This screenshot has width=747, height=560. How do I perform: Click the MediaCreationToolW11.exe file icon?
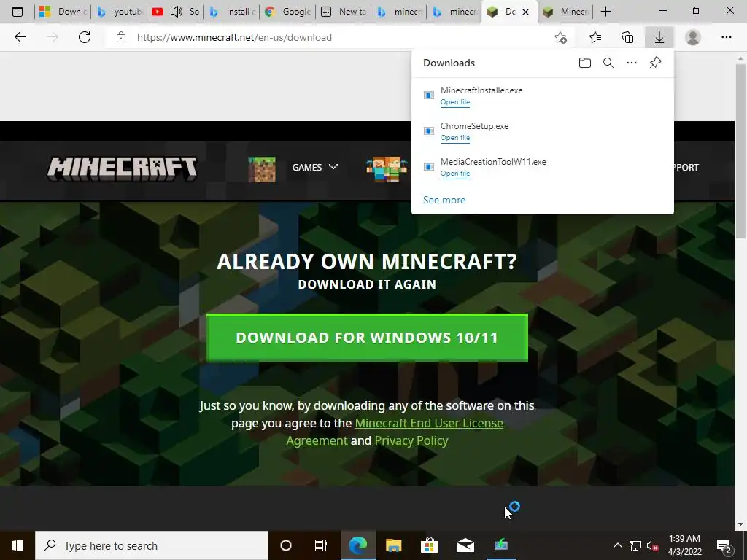pyautogui.click(x=429, y=167)
